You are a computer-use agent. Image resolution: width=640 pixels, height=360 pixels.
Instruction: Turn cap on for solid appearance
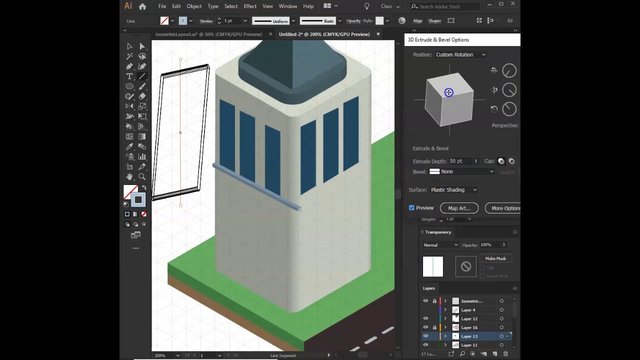501,161
